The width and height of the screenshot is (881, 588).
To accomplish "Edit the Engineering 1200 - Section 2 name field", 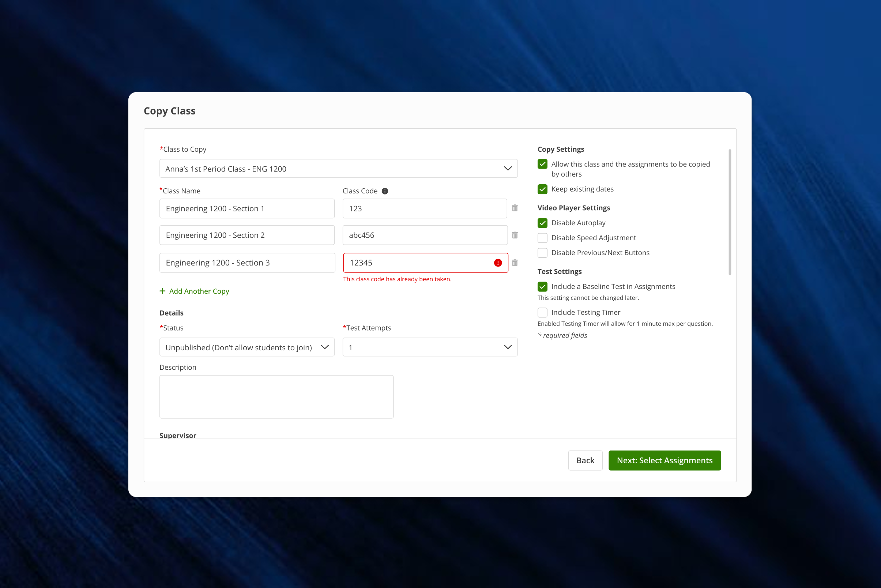I will [x=247, y=235].
